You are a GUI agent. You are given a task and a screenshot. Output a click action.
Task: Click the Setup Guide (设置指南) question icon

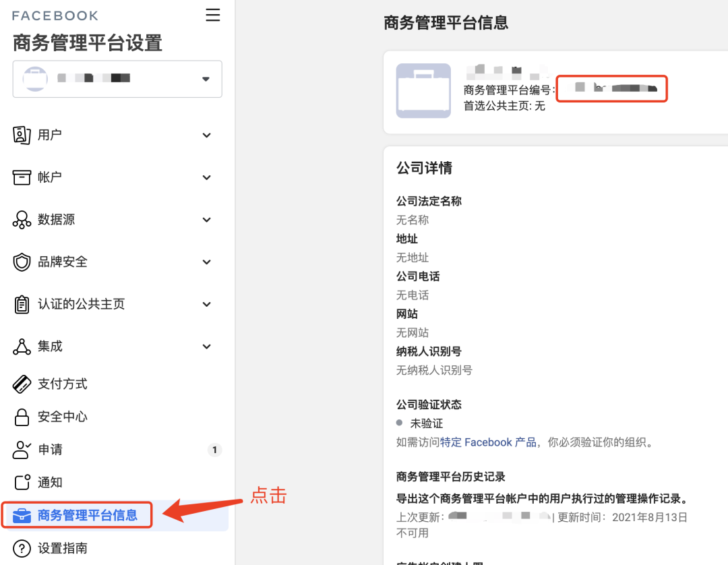[x=22, y=548]
